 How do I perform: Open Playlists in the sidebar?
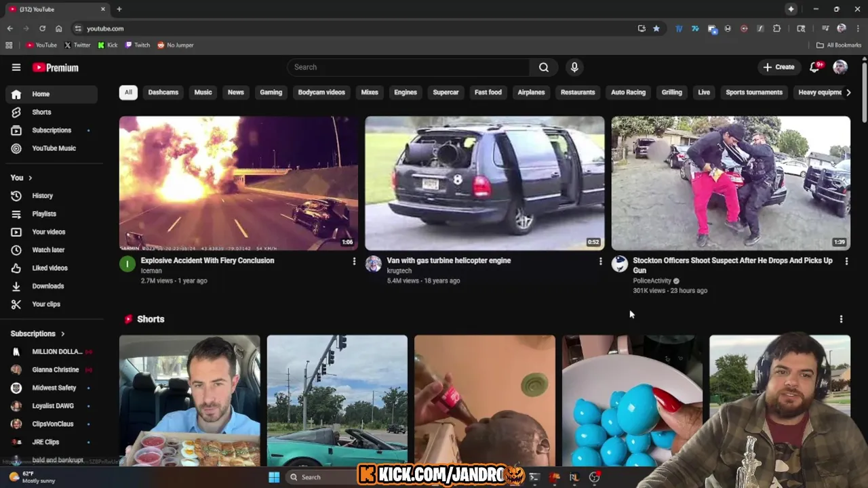[52, 214]
